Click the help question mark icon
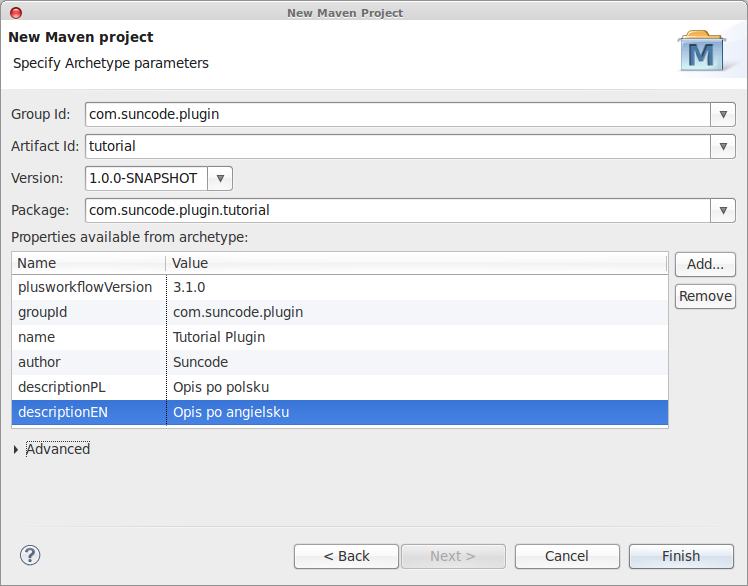This screenshot has height=586, width=748. 30,555
